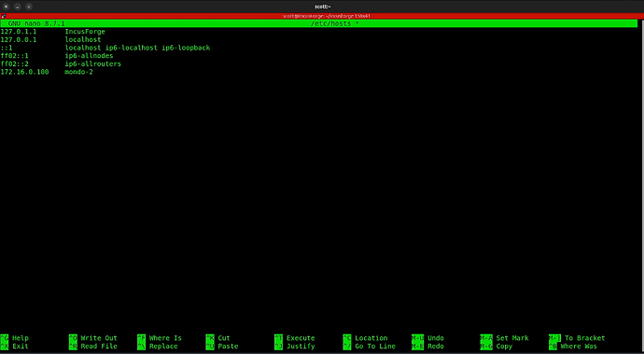Click the red terminal session title bar
Image resolution: width=644 pixels, height=354 pixels.
coord(322,16)
